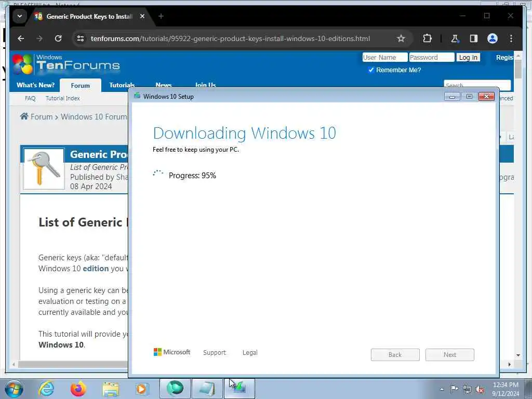Open the Chrome three-dot menu
The width and height of the screenshot is (532, 399).
(x=511, y=38)
